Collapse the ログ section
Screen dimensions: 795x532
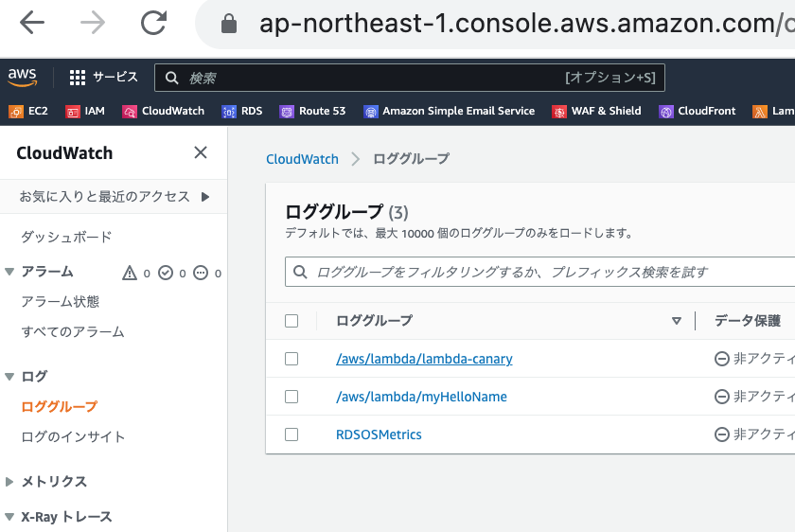[9, 377]
